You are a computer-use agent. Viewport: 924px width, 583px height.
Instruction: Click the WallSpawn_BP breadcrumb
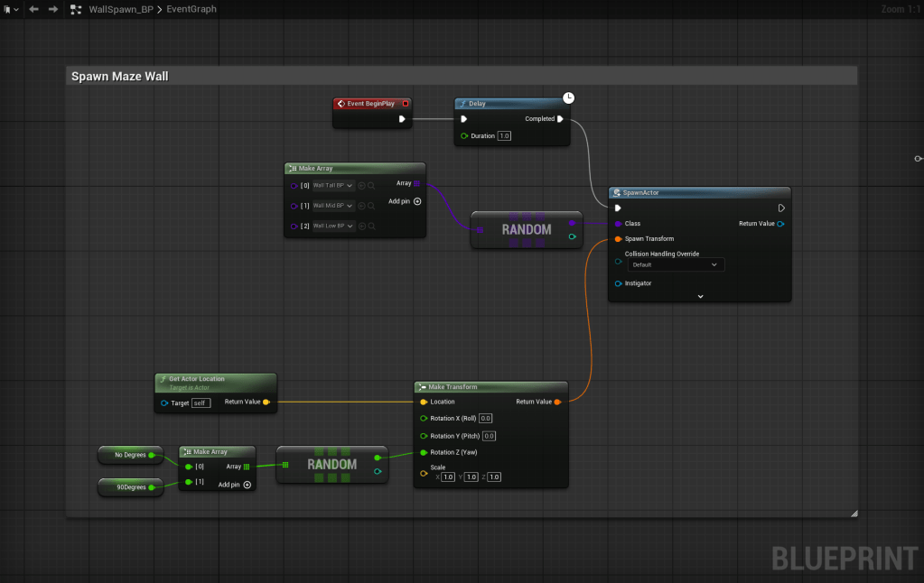click(119, 9)
